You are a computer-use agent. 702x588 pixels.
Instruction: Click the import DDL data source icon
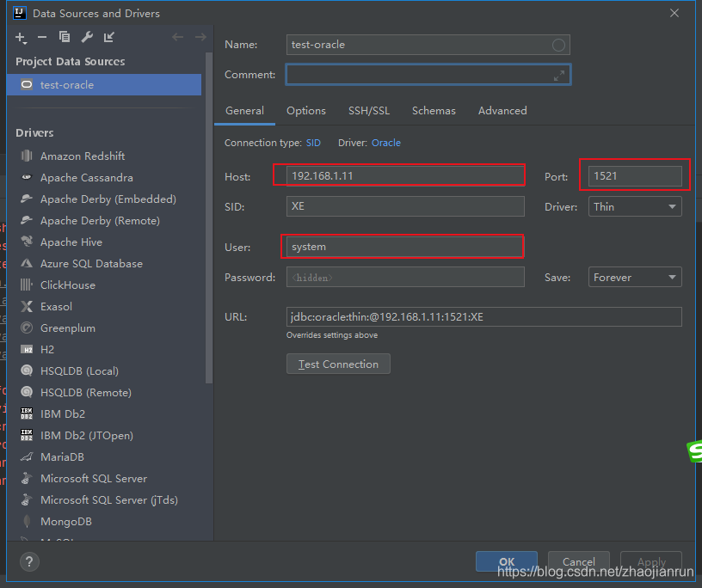(108, 37)
